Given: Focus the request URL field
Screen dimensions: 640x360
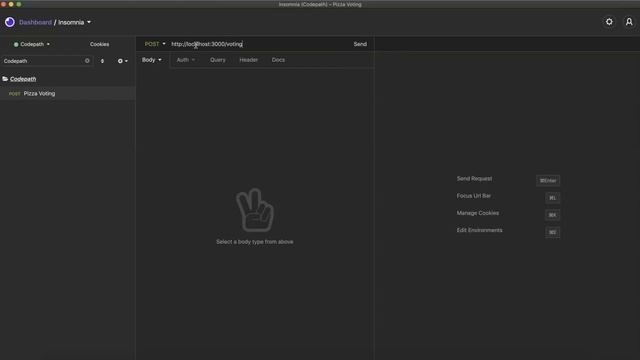Looking at the screenshot, I should [260, 44].
